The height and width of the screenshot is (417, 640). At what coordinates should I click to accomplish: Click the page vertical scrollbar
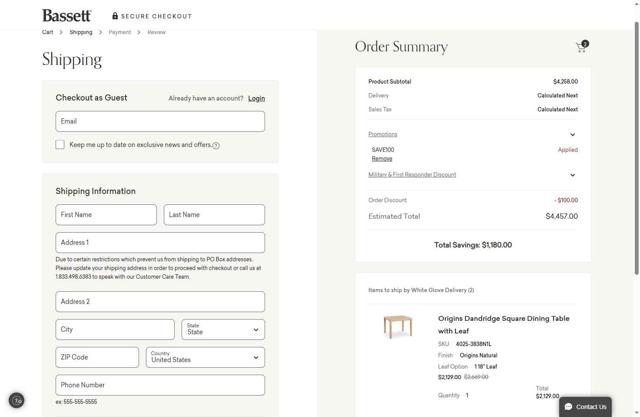(x=637, y=147)
